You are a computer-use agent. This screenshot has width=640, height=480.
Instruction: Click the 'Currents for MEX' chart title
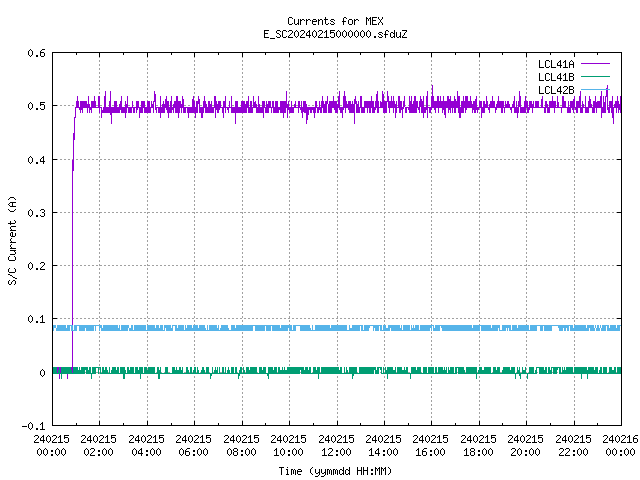click(335, 21)
